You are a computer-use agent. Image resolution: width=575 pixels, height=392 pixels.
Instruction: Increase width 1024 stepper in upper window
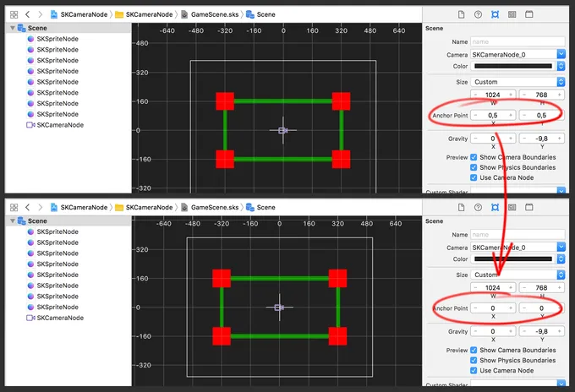coord(511,95)
